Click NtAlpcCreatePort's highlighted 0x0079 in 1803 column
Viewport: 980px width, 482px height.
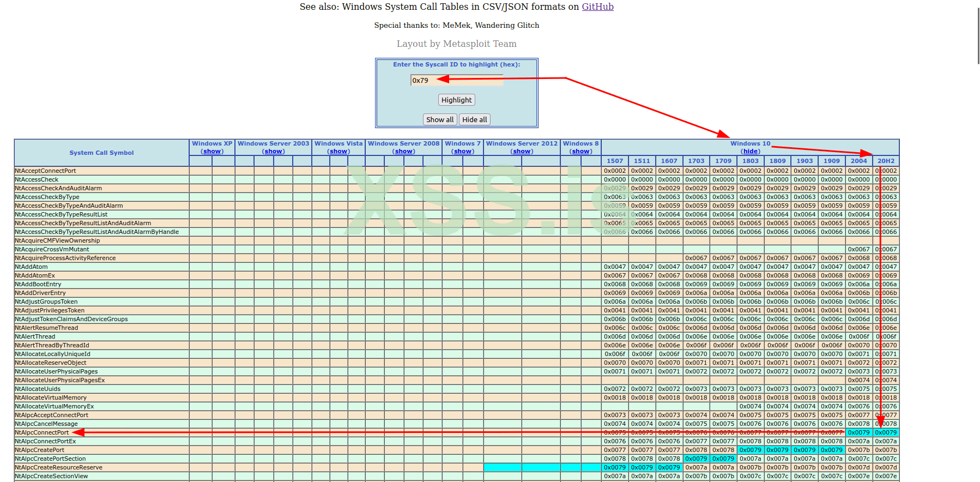(x=751, y=450)
